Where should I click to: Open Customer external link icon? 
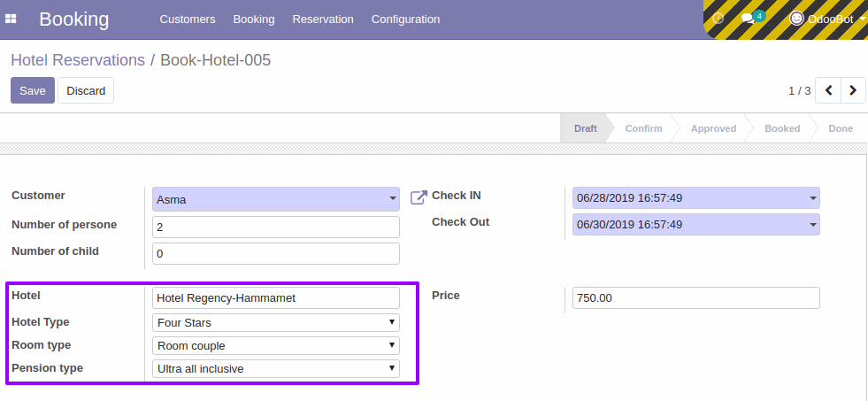click(x=419, y=197)
